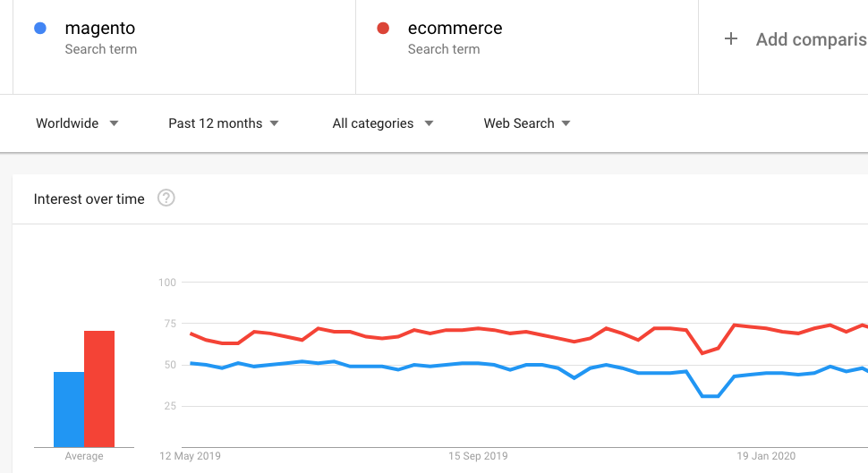Edit the ecommerce search term

coord(455,29)
